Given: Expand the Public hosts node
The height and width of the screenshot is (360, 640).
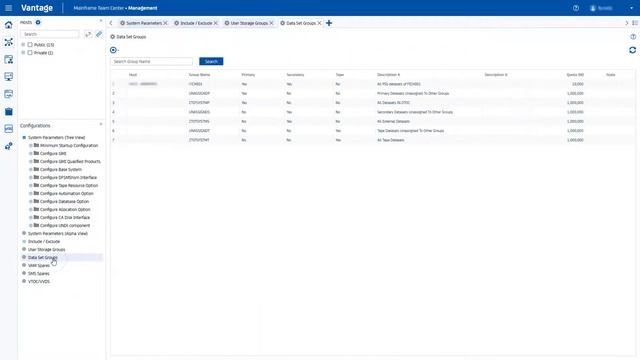Looking at the screenshot, I should (23, 44).
